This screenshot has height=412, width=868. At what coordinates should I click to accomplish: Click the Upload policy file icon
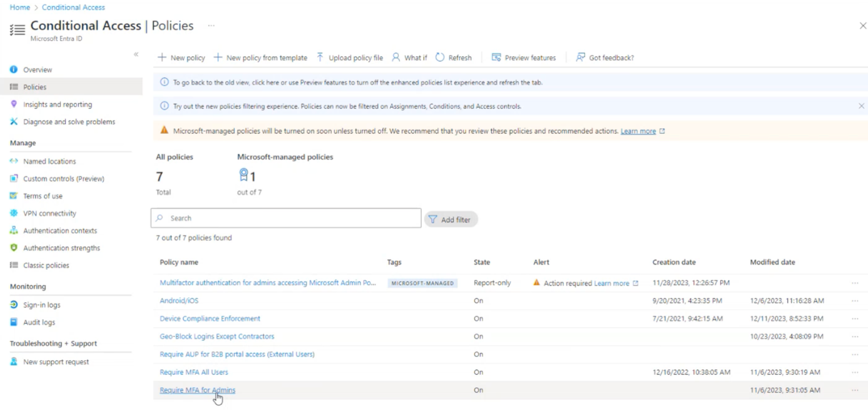[320, 58]
